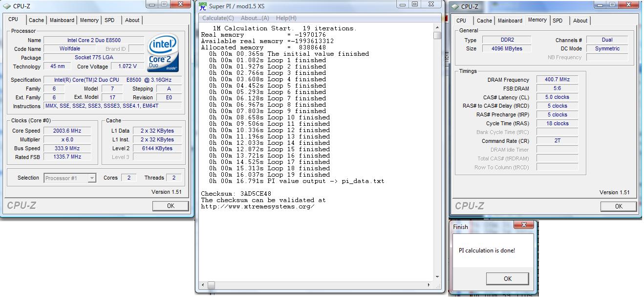Close the Finish dialog with X button
644x297 pixels.
tap(525, 225)
